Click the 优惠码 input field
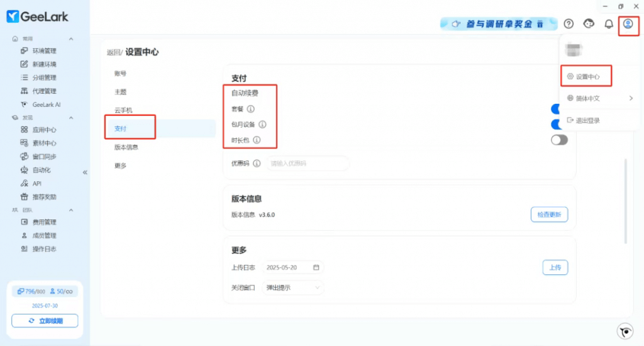 tap(308, 164)
